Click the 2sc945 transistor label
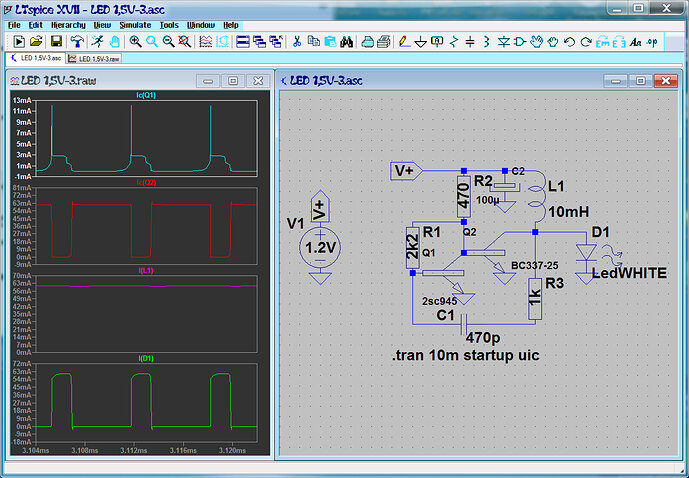 [x=439, y=301]
